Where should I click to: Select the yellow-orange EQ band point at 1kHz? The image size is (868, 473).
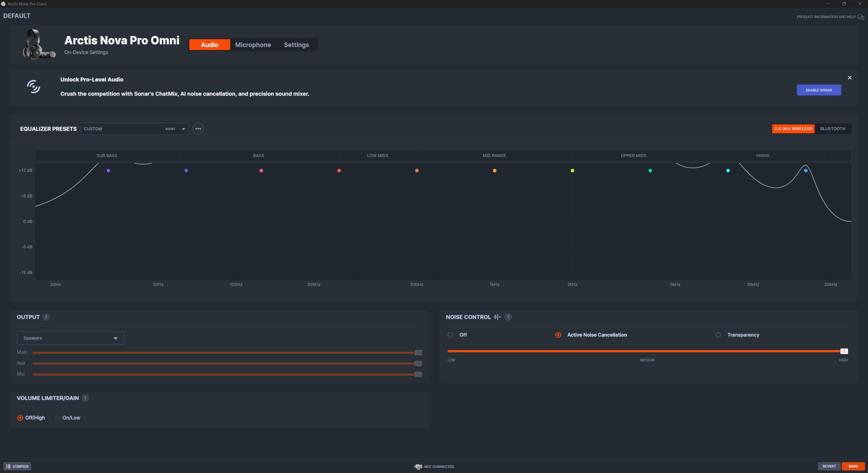tap(495, 171)
